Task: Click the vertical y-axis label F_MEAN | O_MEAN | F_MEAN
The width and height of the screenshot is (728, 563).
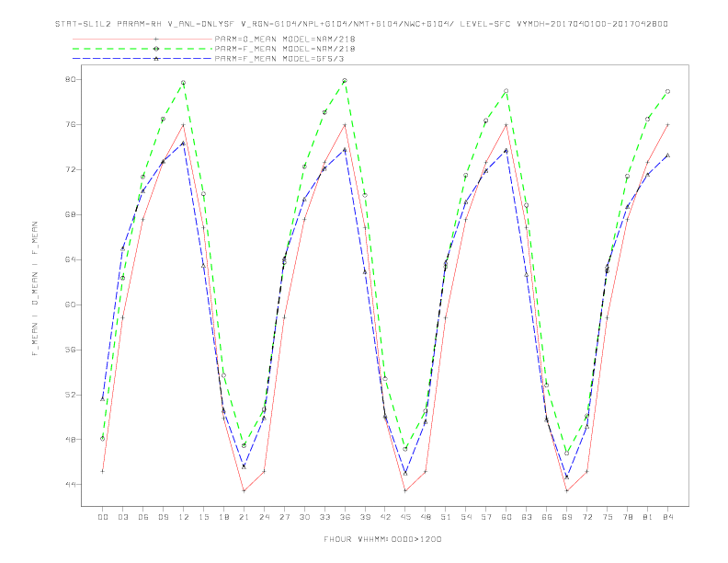Action: pos(35,289)
